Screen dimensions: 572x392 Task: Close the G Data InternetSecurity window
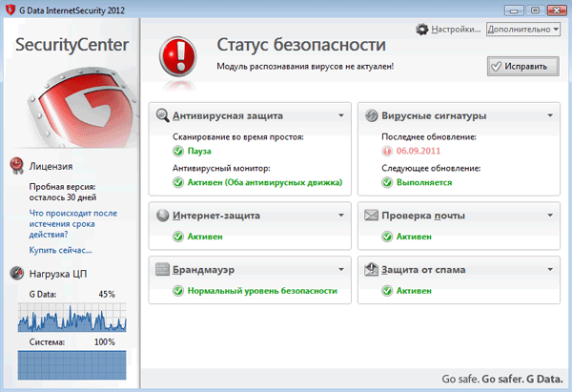[557, 10]
